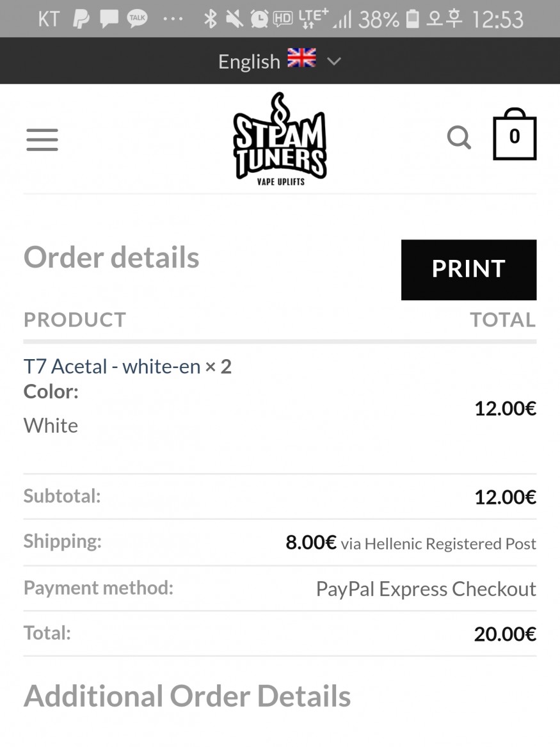Open the shopping bag cart
Screen dimensions: 560x747
[514, 136]
